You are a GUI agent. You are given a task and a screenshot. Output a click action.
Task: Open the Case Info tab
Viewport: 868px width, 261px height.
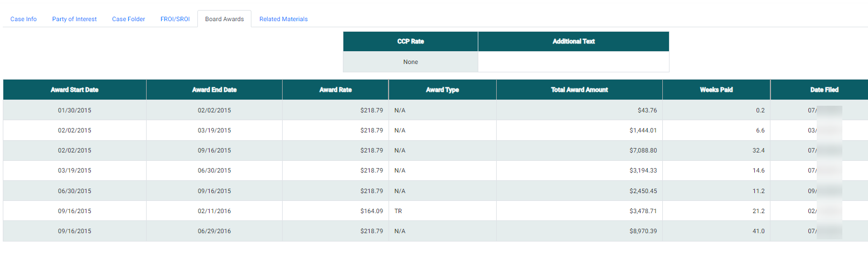pyautogui.click(x=23, y=19)
